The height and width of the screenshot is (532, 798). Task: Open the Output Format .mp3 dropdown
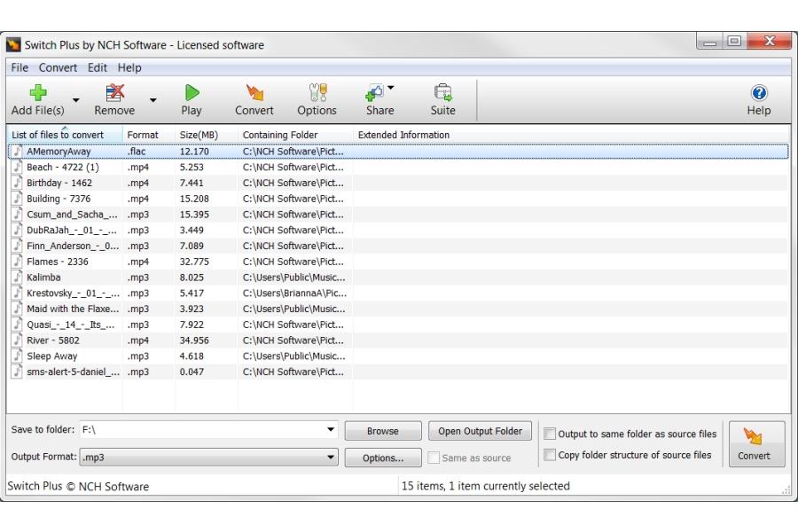click(x=331, y=458)
